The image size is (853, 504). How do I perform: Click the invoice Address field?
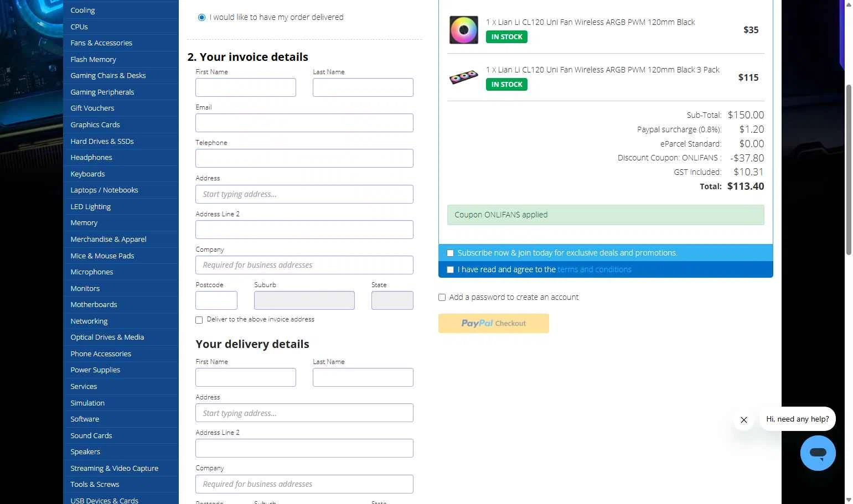[x=304, y=194]
